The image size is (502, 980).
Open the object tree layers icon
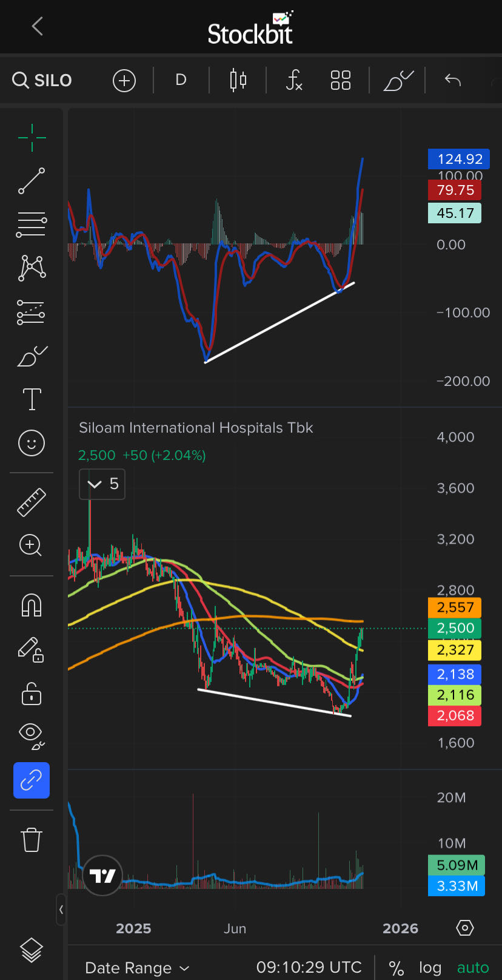(x=32, y=951)
